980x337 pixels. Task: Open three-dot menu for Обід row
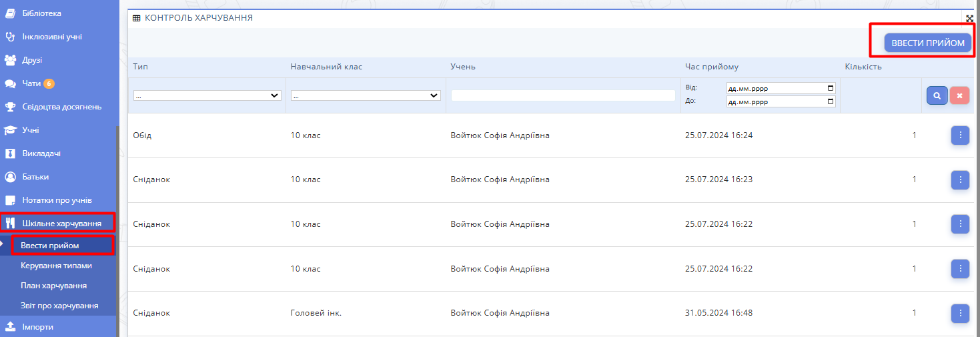point(960,135)
